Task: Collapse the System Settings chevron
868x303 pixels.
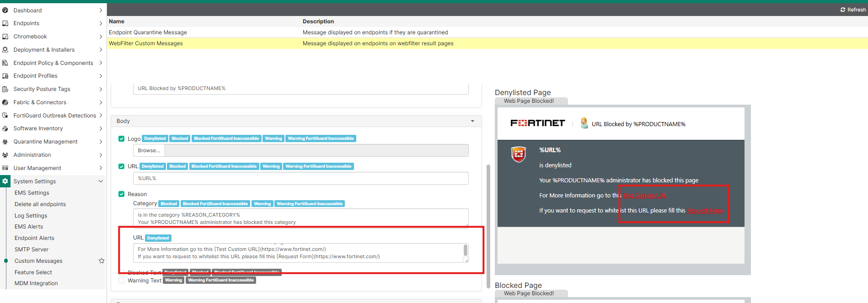Action: pos(101,181)
